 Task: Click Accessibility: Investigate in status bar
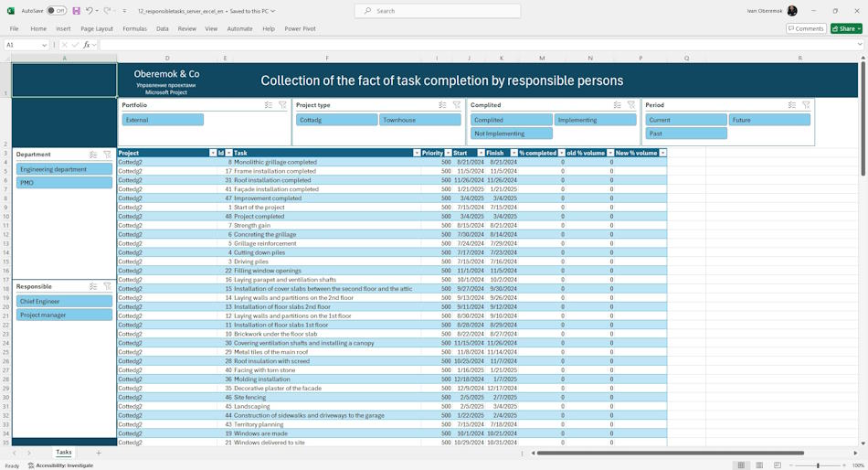pos(61,465)
